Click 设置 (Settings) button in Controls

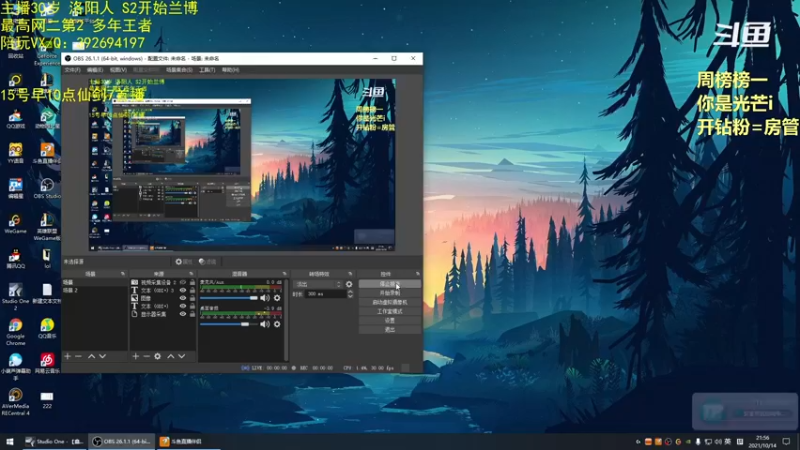(390, 320)
